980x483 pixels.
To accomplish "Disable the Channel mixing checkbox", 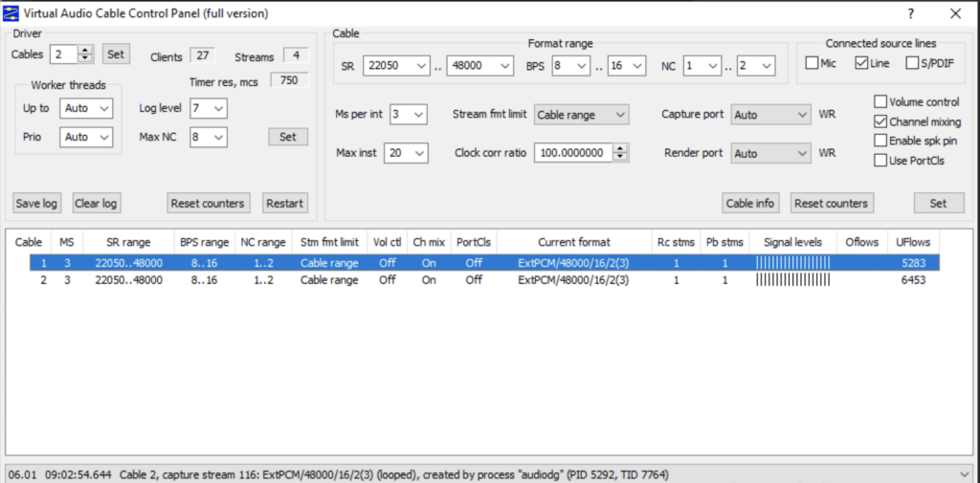I will click(x=880, y=121).
